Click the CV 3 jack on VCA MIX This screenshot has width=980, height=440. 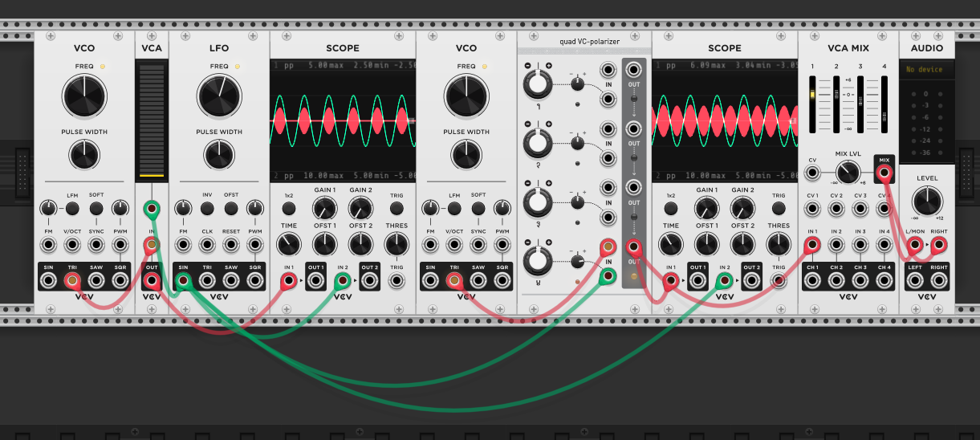[x=860, y=209]
